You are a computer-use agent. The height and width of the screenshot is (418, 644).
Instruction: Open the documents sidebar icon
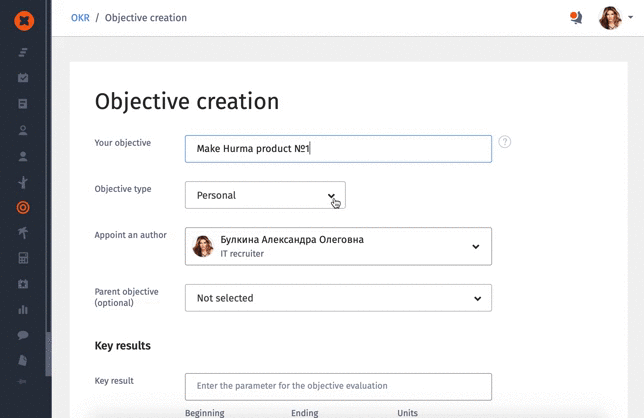[x=23, y=360]
